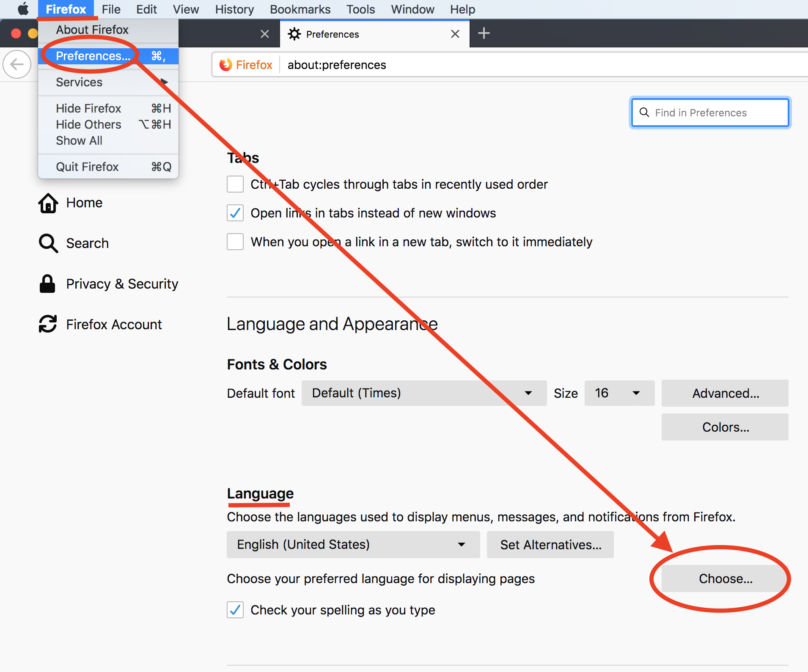Screen dimensions: 808x672
Task: Click the red window close button
Action: click(16, 33)
